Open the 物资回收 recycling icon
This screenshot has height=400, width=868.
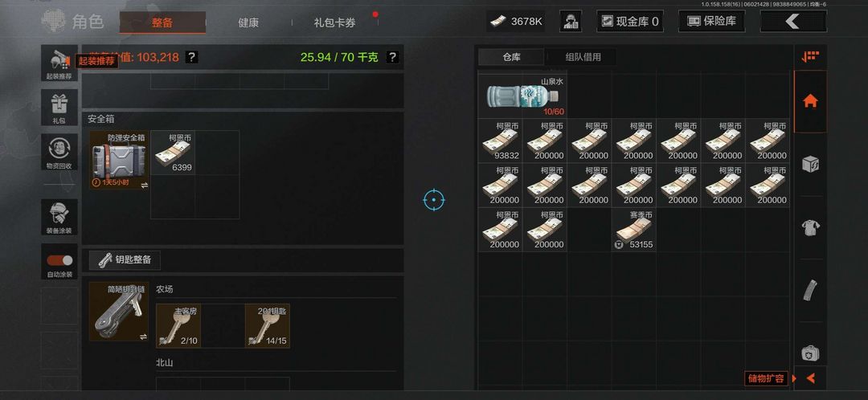point(59,152)
